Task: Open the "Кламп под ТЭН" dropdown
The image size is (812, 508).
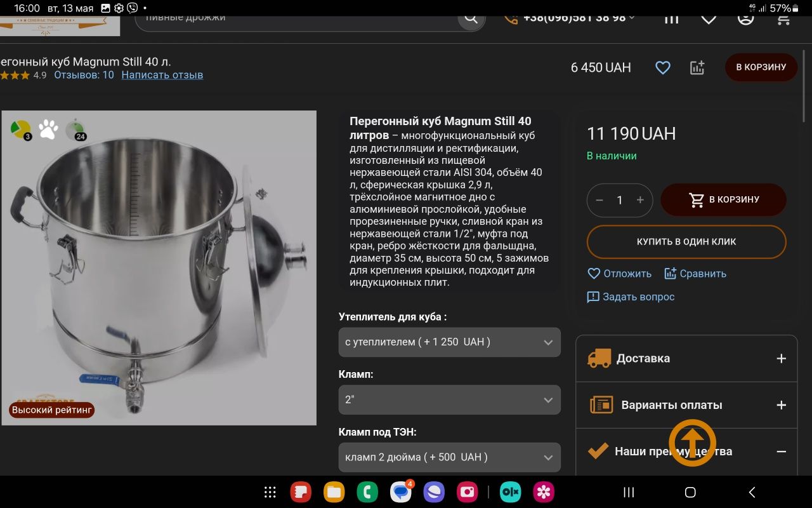Action: (450, 457)
